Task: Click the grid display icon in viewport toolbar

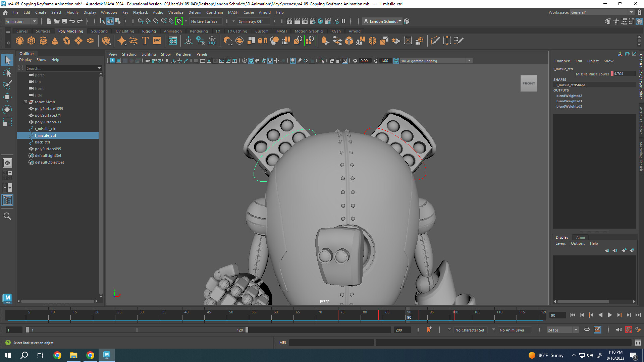Action: 196,61
